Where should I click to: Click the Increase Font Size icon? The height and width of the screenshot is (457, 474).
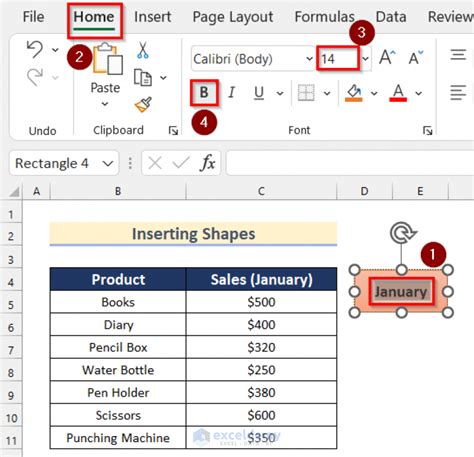click(x=387, y=57)
